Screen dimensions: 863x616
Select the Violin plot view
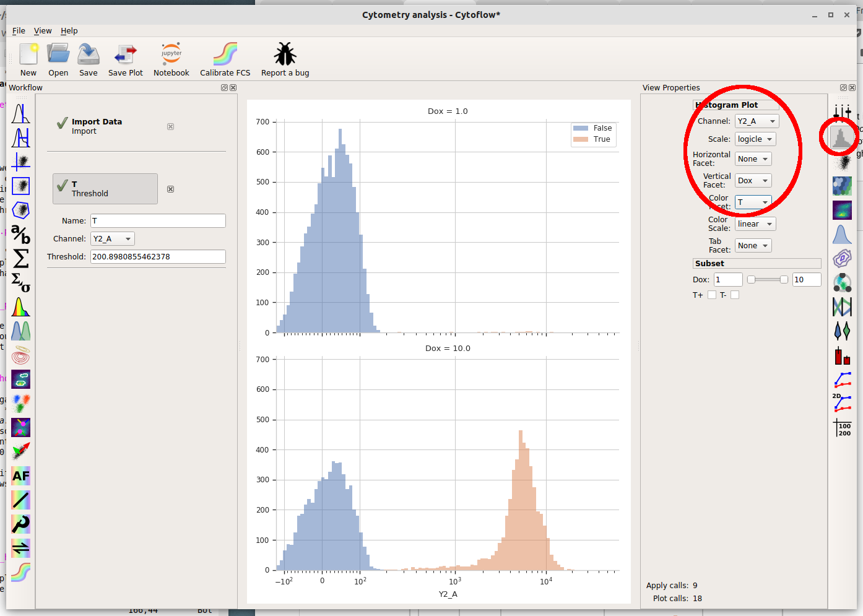(842, 331)
